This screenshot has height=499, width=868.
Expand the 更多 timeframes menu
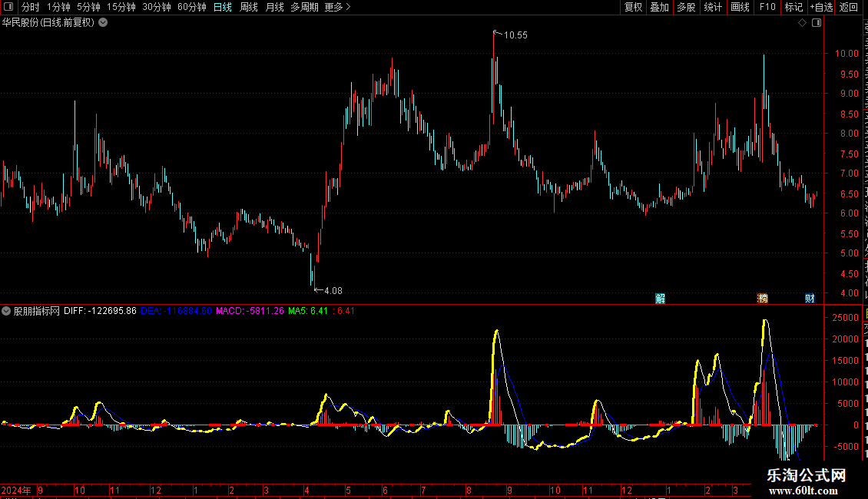coord(338,7)
